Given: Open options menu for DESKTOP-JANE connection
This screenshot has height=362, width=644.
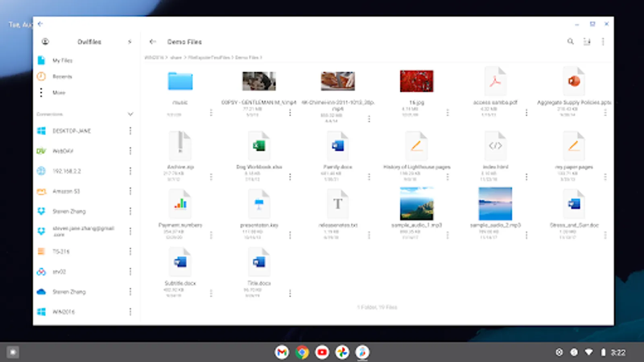Looking at the screenshot, I should tap(130, 131).
